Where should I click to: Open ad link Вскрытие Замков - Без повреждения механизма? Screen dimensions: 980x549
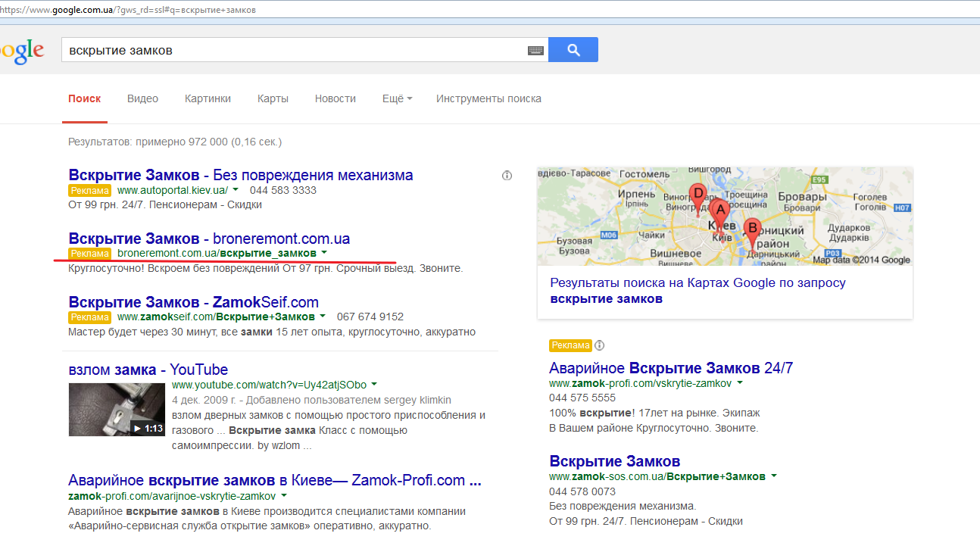pyautogui.click(x=241, y=175)
